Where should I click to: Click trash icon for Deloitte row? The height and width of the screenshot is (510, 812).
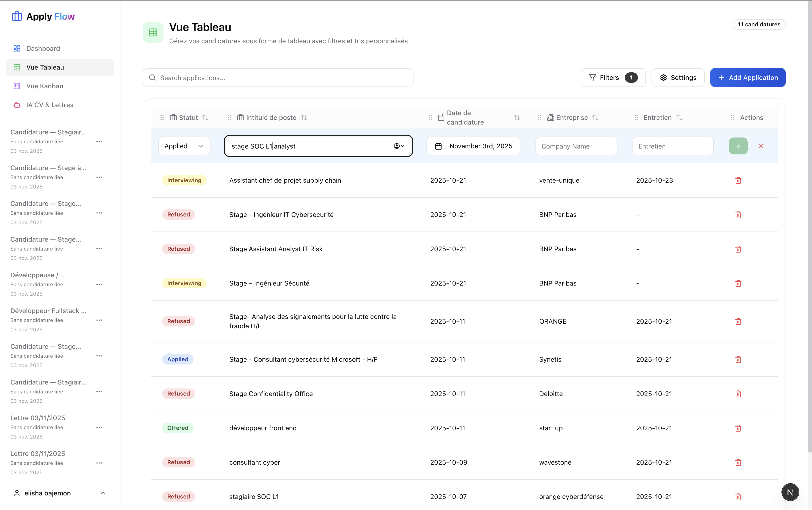[x=738, y=394]
